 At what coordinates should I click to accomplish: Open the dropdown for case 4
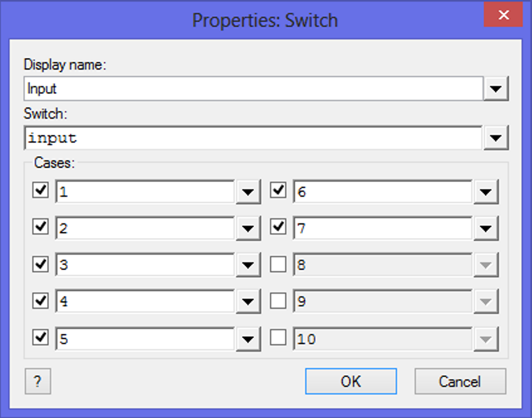248,301
